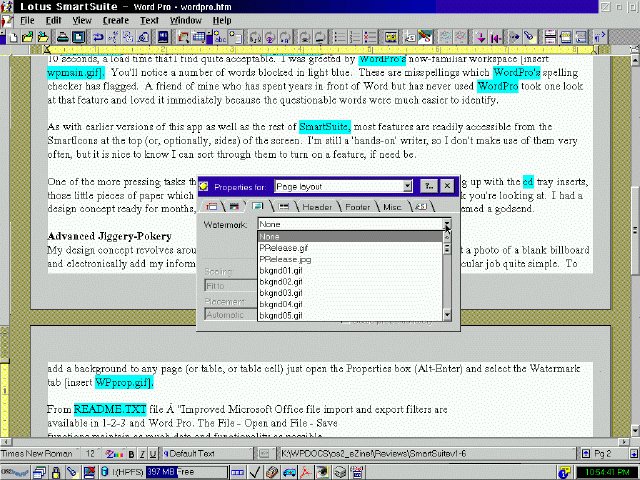Open the Edit menu
The image size is (640, 480).
[x=53, y=20]
